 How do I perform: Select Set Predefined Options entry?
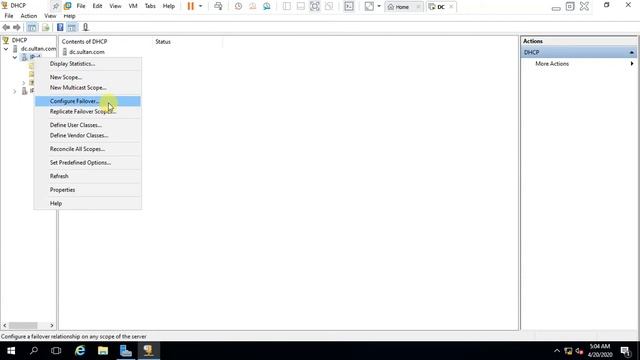pos(88,162)
